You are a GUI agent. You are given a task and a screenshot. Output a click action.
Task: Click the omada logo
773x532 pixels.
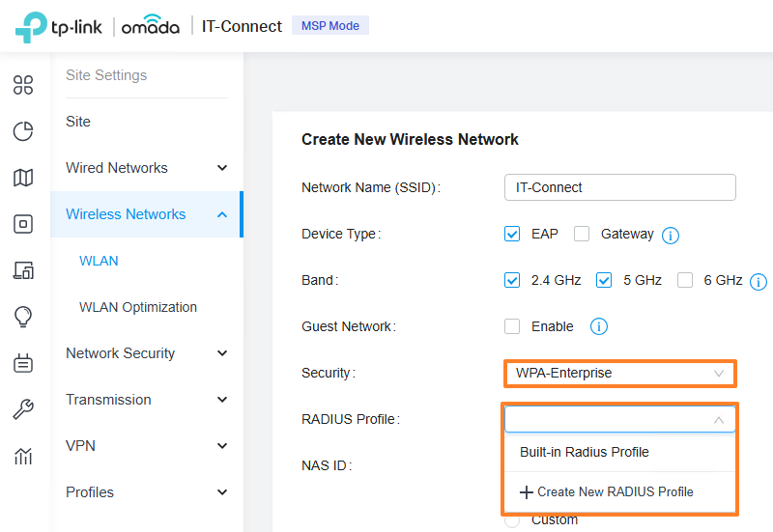click(x=151, y=26)
